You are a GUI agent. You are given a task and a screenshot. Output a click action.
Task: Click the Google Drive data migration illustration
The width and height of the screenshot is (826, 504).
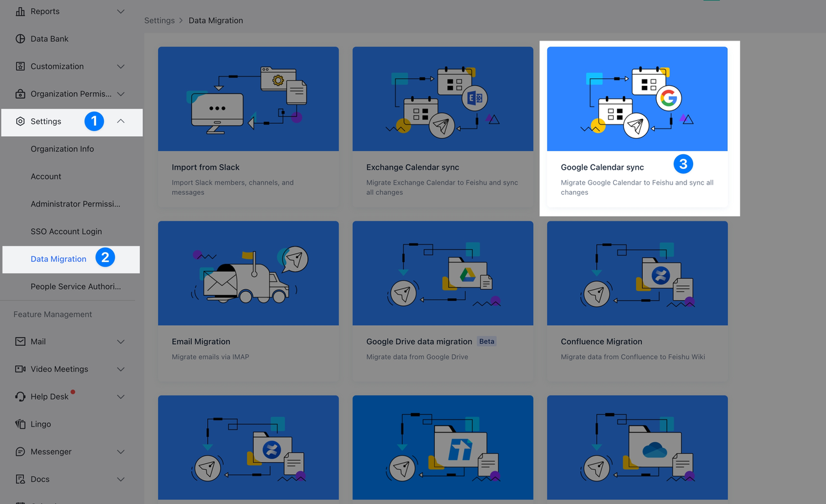coord(443,274)
